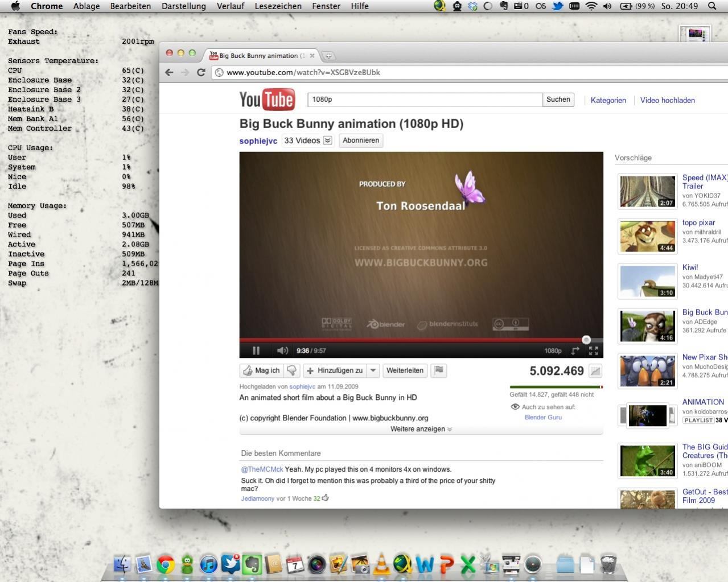
Task: Click the YouTube search field containing 1080p
Action: click(x=425, y=100)
